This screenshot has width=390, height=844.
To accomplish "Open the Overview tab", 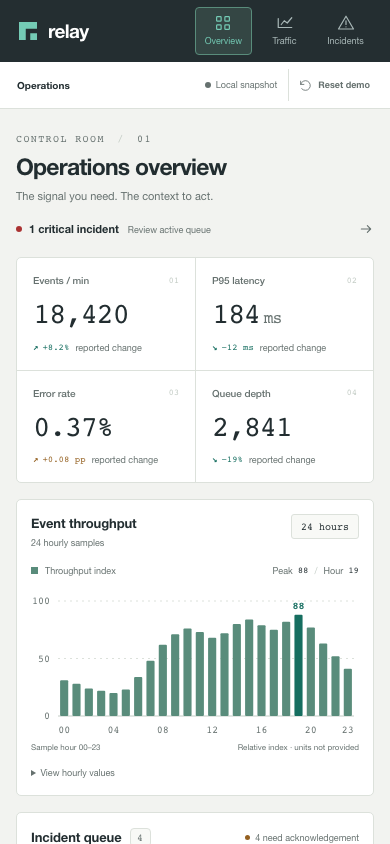I will coord(223,31).
